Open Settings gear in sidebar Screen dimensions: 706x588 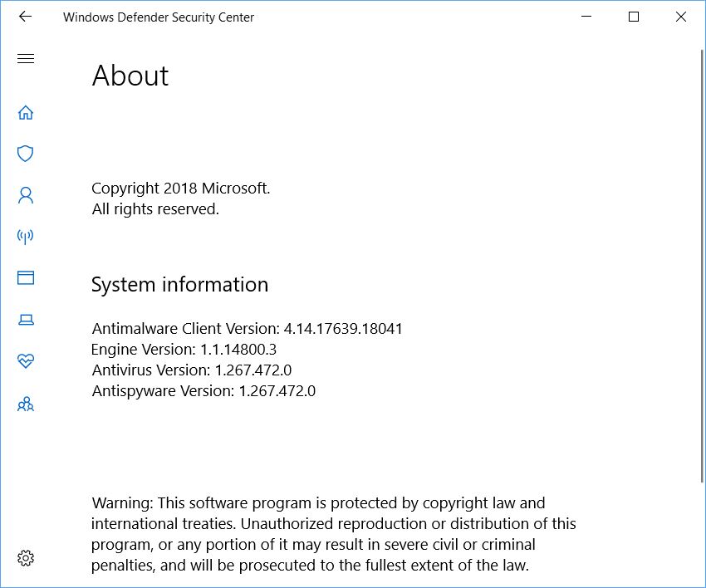pyautogui.click(x=26, y=558)
